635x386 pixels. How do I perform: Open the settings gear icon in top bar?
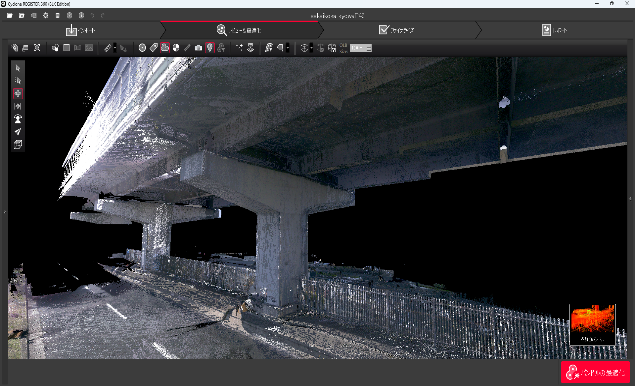[45, 15]
